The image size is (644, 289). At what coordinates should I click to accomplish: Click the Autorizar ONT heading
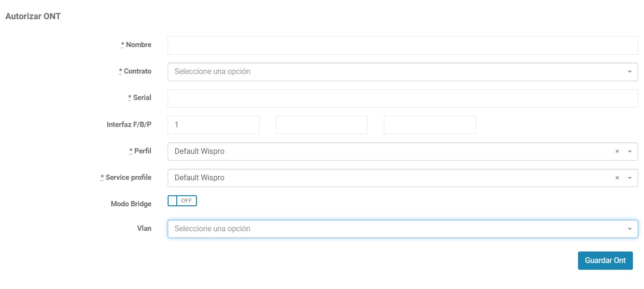tap(33, 16)
